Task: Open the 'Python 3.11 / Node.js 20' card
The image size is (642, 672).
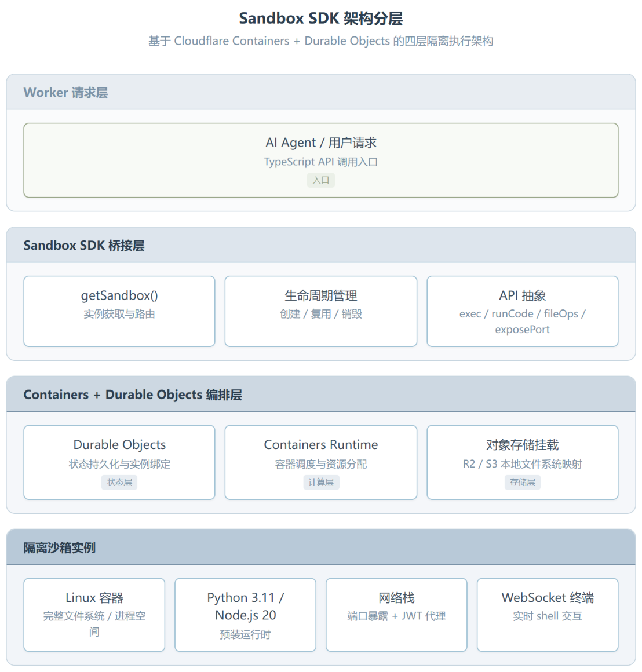Action: click(x=245, y=615)
